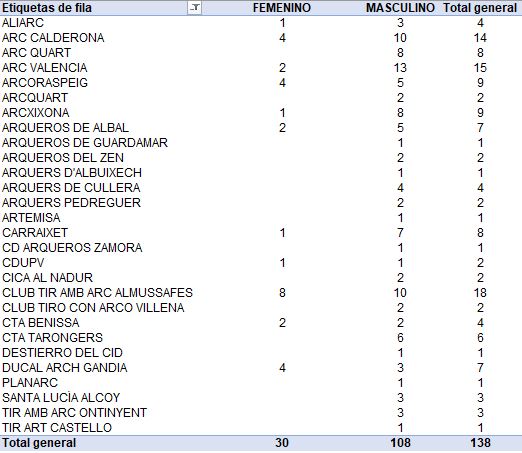Select the CLUB TIR AMB ARC ALMUSSAFES label
The image size is (522, 453).
(x=97, y=293)
